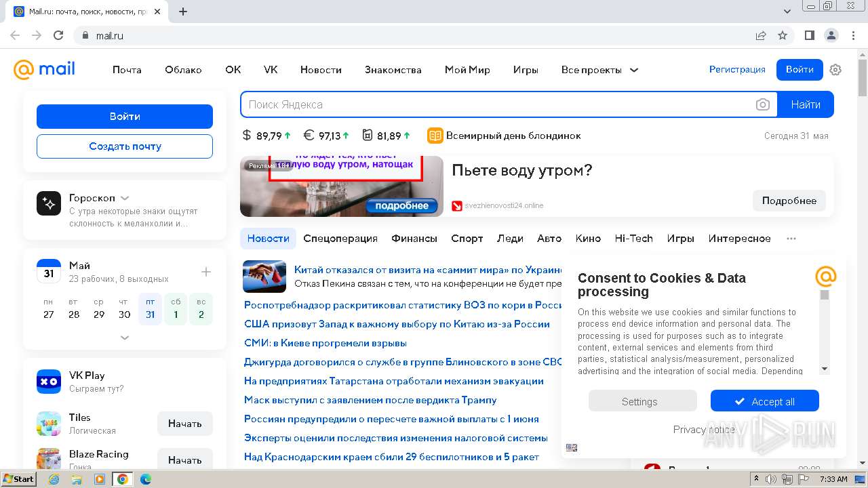Open the browser side panel icon

coord(809,35)
